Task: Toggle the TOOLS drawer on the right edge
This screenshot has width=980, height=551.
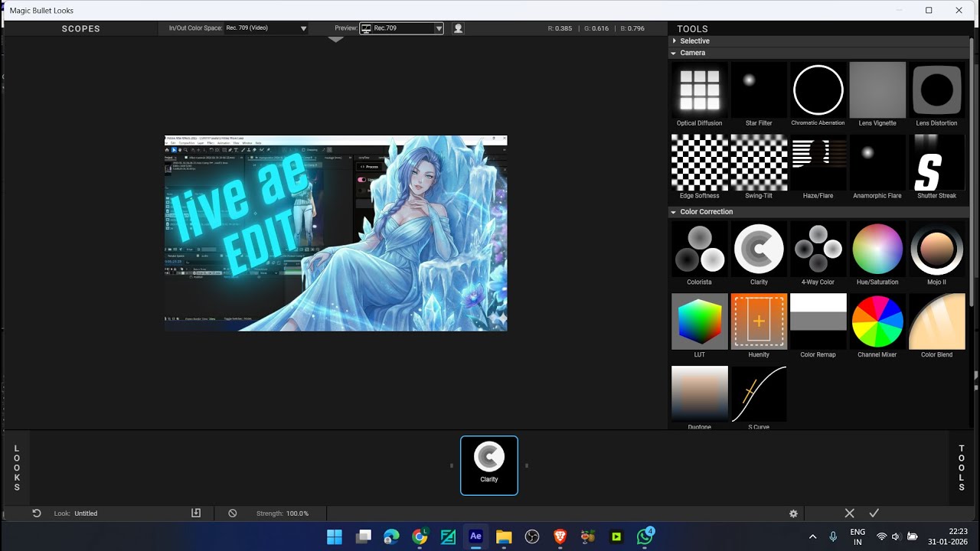Action: coord(962,468)
